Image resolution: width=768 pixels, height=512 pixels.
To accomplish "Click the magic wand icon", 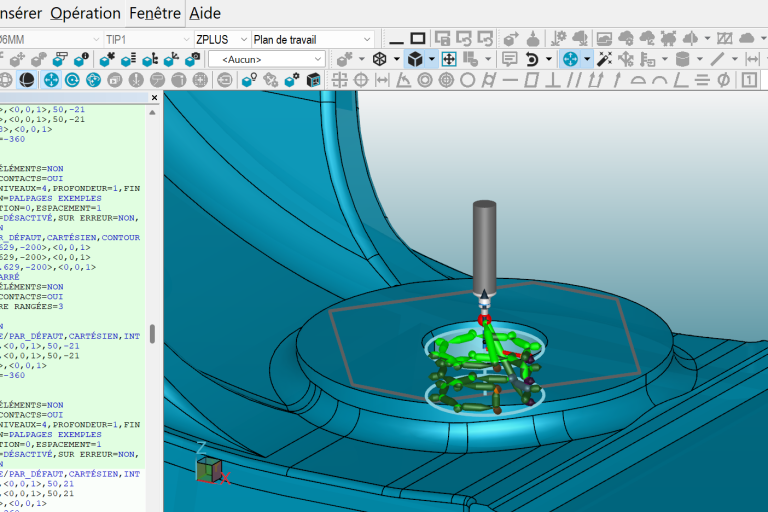I will [603, 59].
